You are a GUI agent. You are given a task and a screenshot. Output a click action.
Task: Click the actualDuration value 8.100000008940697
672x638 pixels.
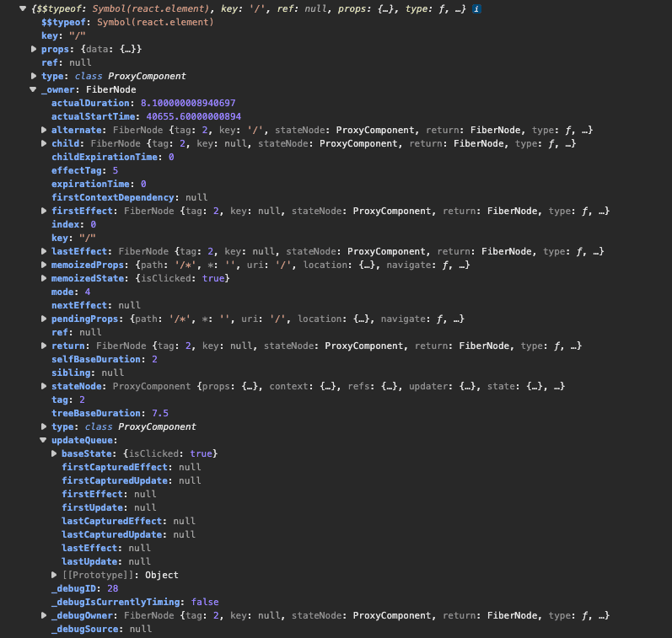pyautogui.click(x=187, y=103)
